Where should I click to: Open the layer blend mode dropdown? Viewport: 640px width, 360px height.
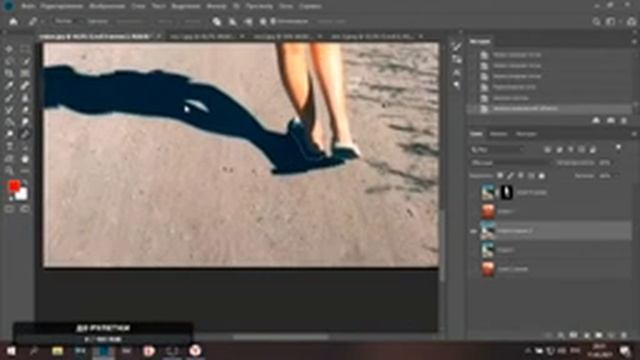510,163
